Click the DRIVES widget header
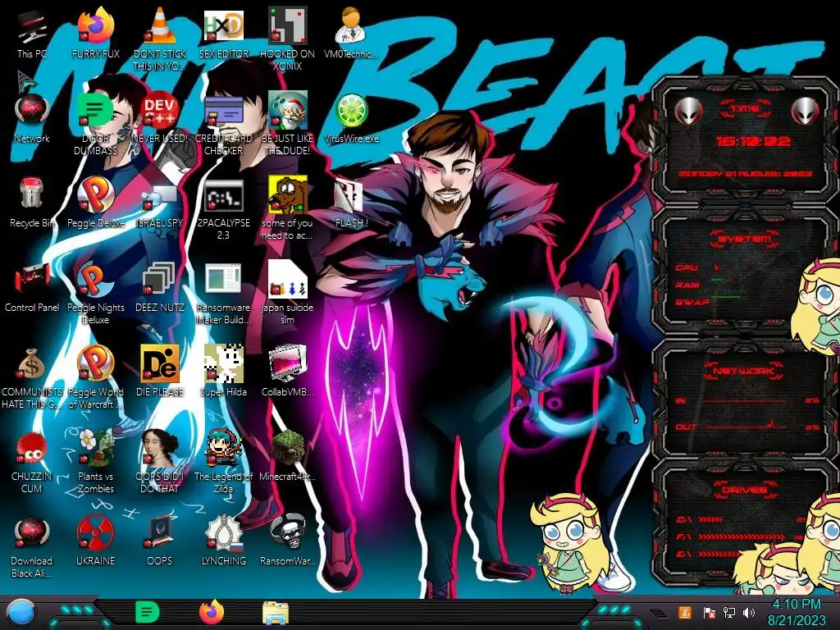The image size is (840, 630). (x=745, y=489)
